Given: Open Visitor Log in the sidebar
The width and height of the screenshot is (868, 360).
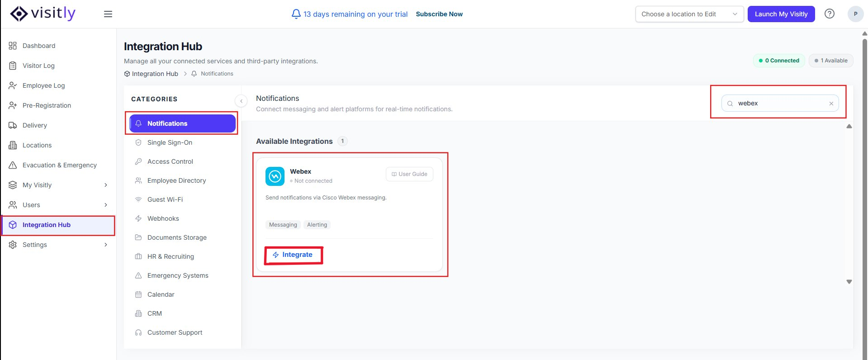Looking at the screenshot, I should 58,66.
